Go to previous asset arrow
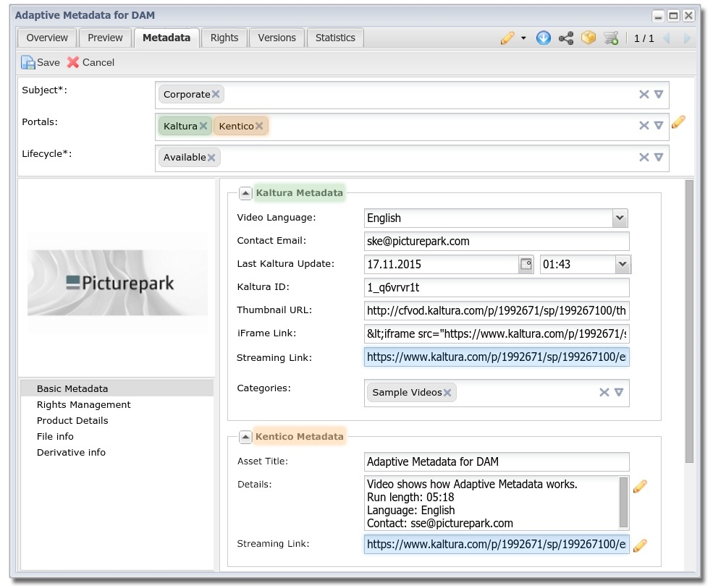This screenshot has width=713, height=588. (667, 38)
